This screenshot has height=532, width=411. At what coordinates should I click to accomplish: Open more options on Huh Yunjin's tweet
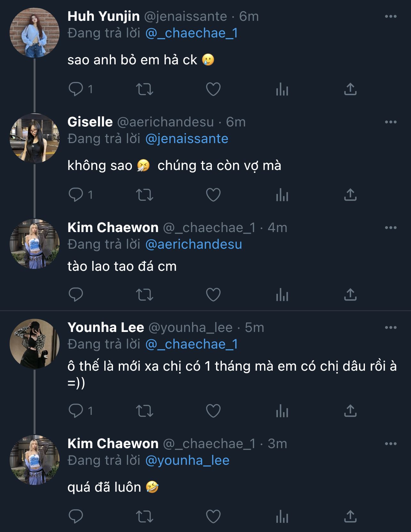pos(391,17)
